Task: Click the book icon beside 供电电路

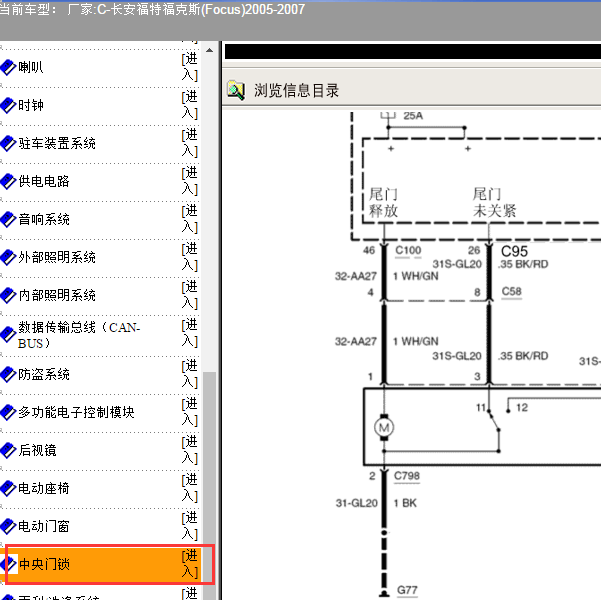Action: (x=8, y=182)
